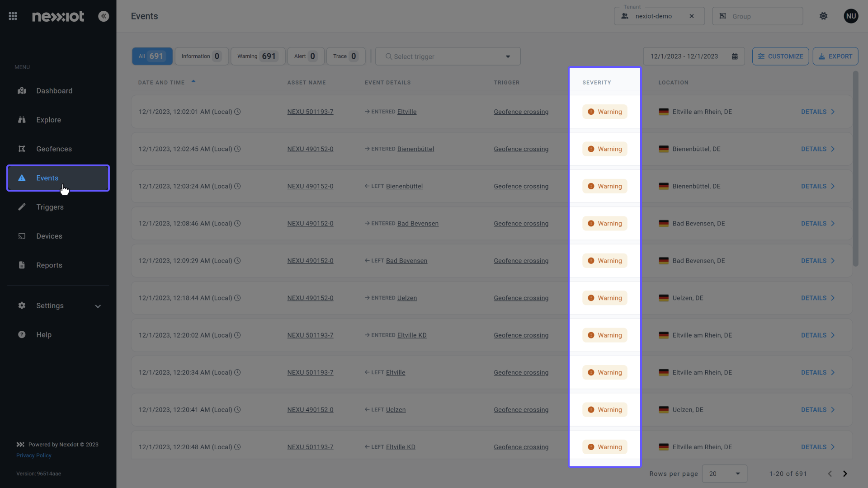
Task: Click the CUSTOMIZE button
Action: (x=780, y=56)
